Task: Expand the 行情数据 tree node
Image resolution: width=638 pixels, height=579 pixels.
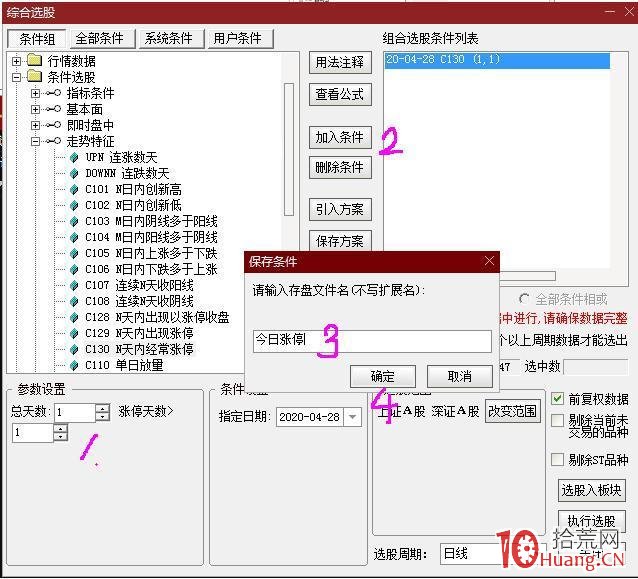Action: click(16, 61)
